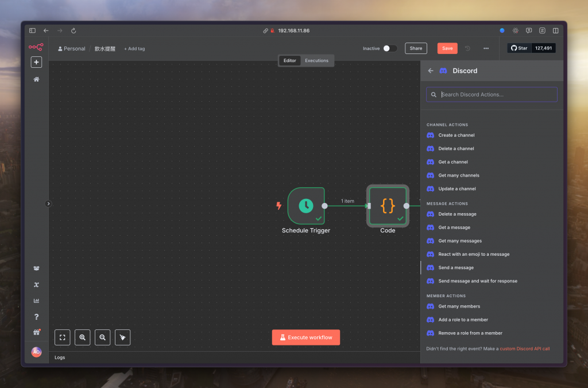Click browser forward arrow
This screenshot has width=588, height=388.
tap(60, 31)
